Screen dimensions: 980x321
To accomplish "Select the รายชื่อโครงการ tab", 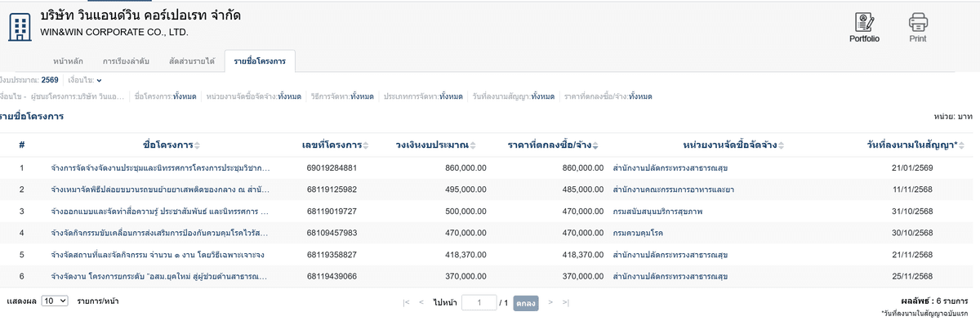I will pyautogui.click(x=260, y=61).
